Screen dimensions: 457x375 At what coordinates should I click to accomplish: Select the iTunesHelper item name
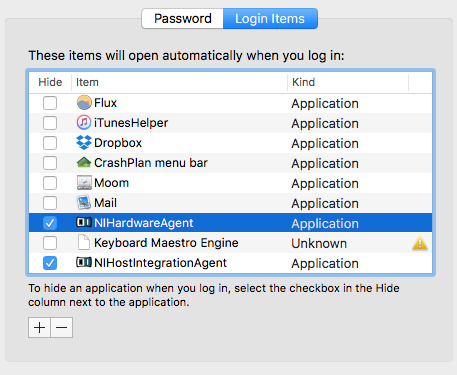[131, 123]
